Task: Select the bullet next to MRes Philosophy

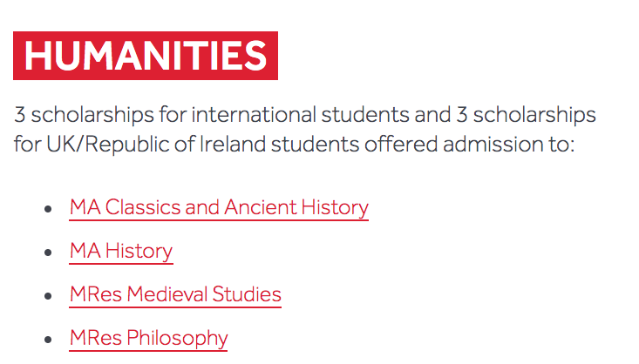Action: point(48,340)
